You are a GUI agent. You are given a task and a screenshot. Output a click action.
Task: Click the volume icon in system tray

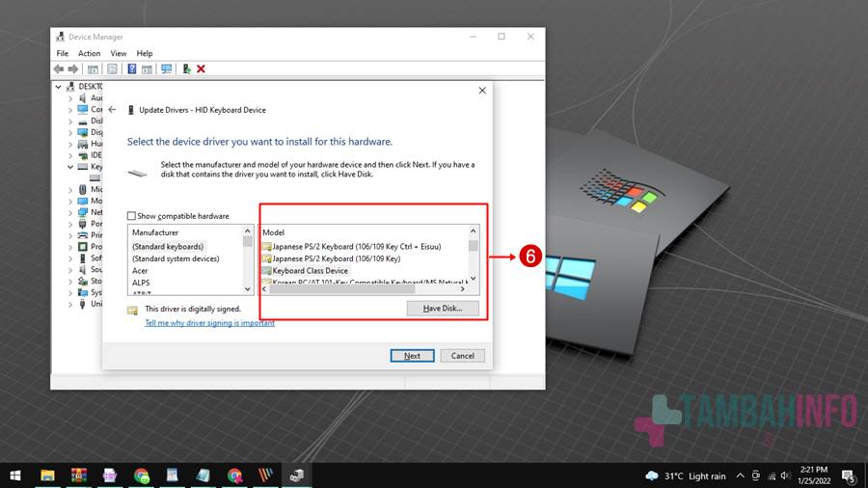coord(784,475)
